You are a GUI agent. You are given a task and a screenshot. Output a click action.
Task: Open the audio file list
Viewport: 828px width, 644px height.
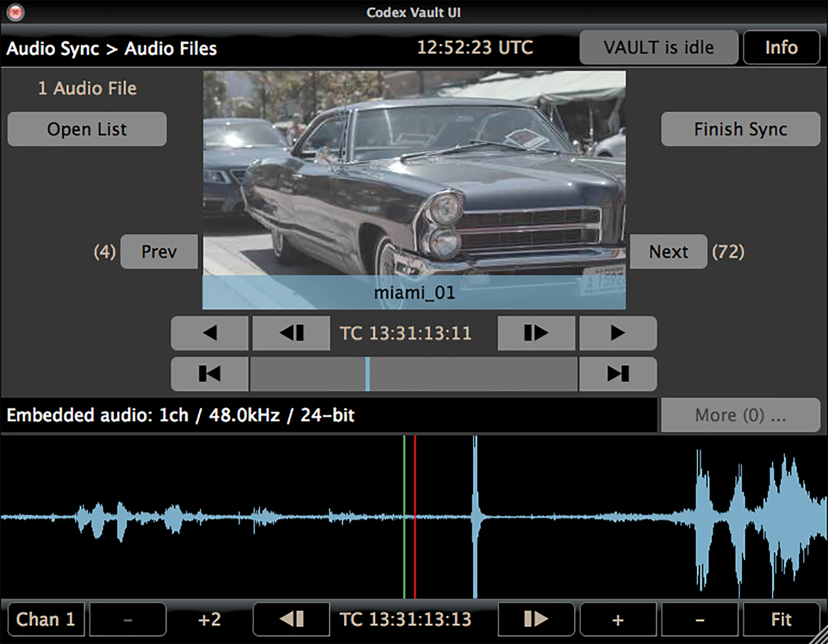(x=87, y=129)
